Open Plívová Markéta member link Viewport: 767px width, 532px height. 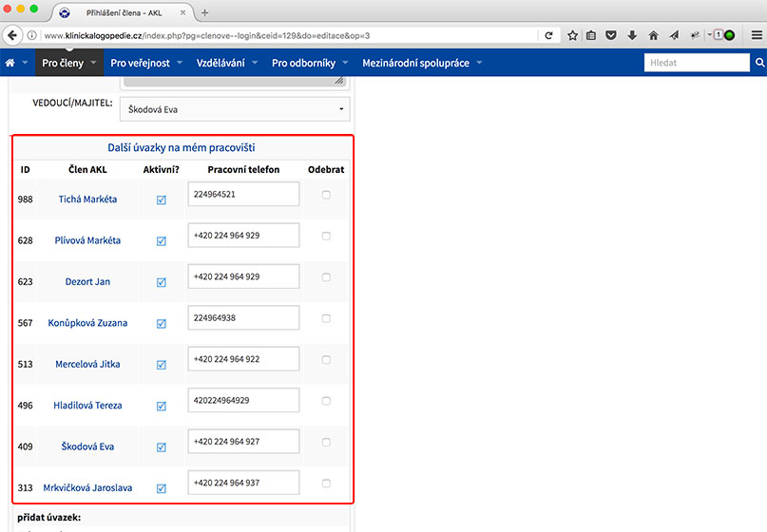(87, 240)
